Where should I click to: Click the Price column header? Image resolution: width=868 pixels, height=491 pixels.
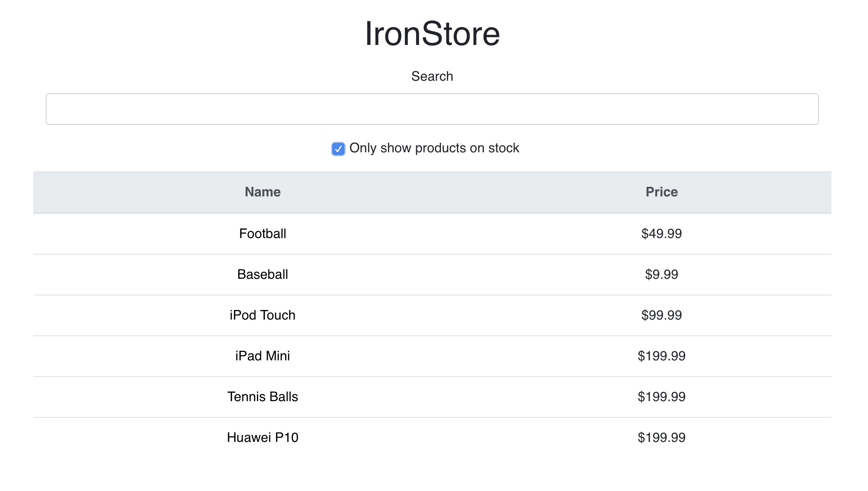[661, 192]
